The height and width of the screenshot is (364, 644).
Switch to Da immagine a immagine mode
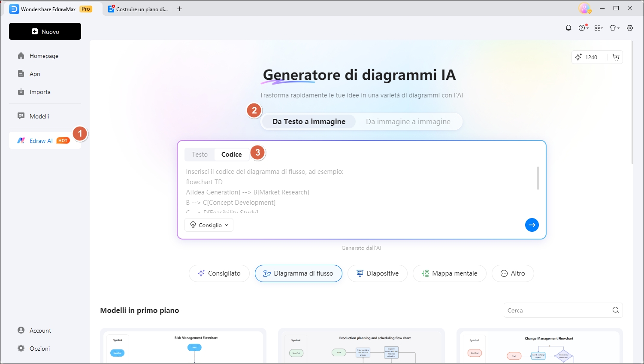pyautogui.click(x=408, y=121)
